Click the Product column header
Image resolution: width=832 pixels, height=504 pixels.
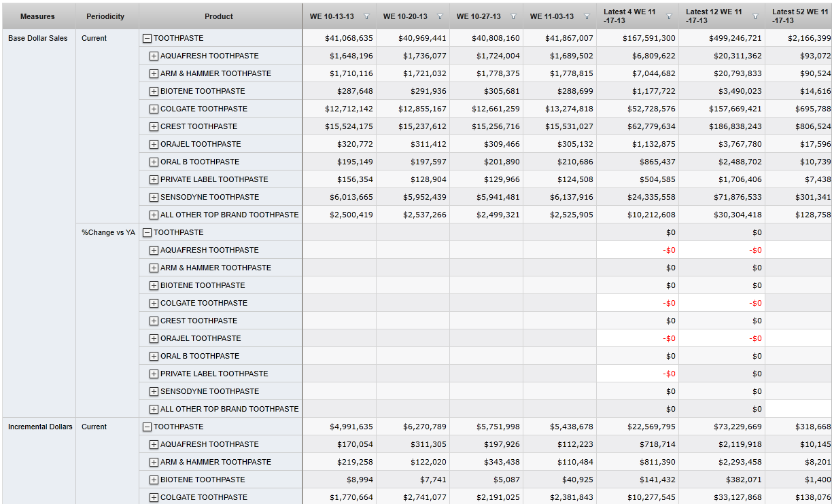219,16
